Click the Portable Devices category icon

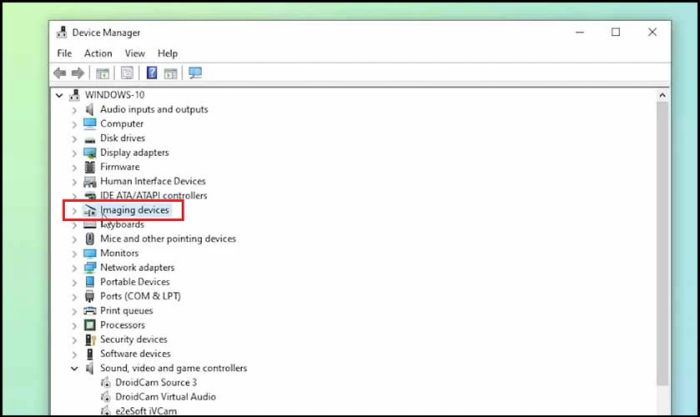[90, 282]
